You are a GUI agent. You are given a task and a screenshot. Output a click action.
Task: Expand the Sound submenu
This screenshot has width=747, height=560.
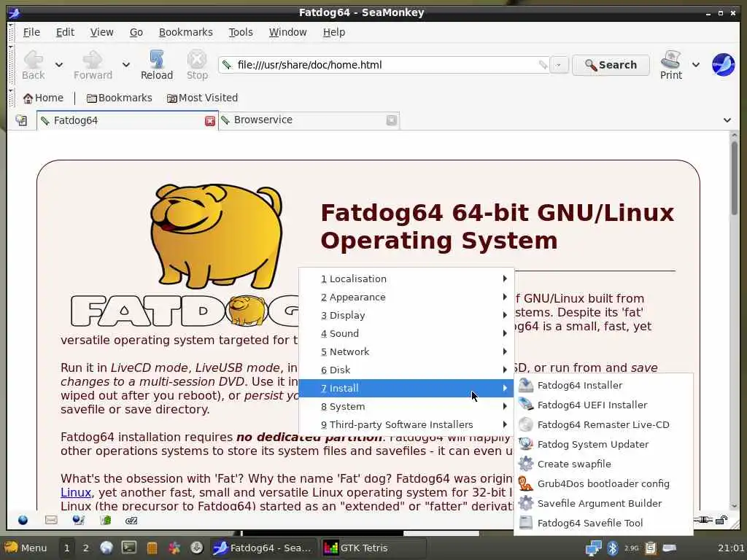406,333
